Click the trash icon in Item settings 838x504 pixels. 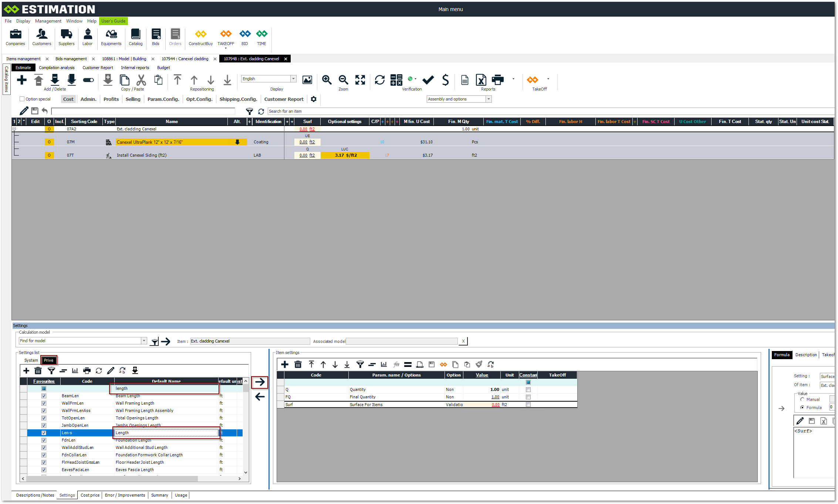[298, 365]
